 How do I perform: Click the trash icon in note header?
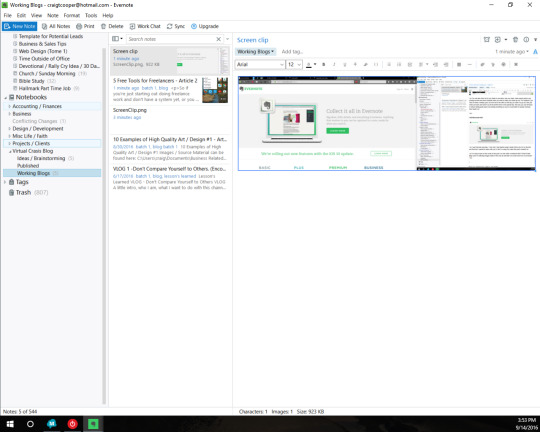[516, 40]
